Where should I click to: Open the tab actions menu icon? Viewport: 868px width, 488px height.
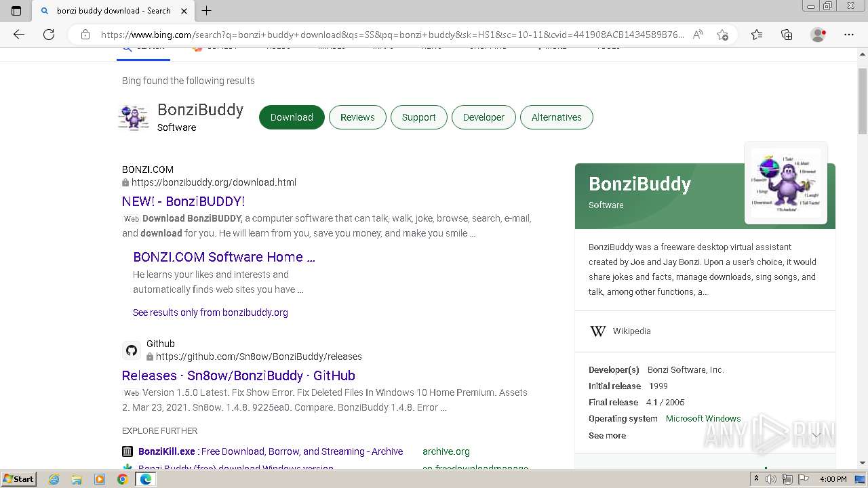tap(16, 10)
